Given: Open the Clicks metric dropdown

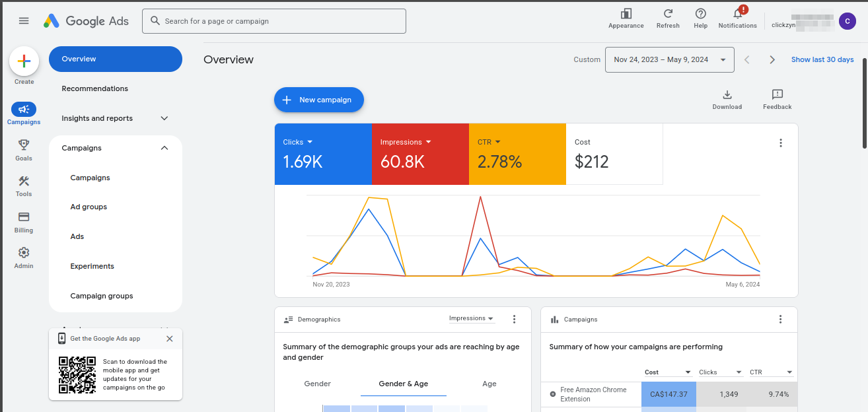Looking at the screenshot, I should (309, 142).
